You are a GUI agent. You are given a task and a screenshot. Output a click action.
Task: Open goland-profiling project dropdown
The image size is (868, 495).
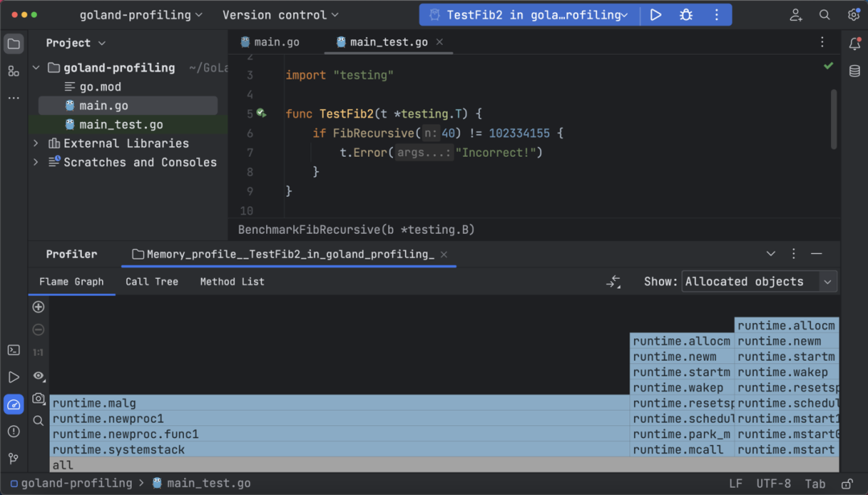[141, 15]
